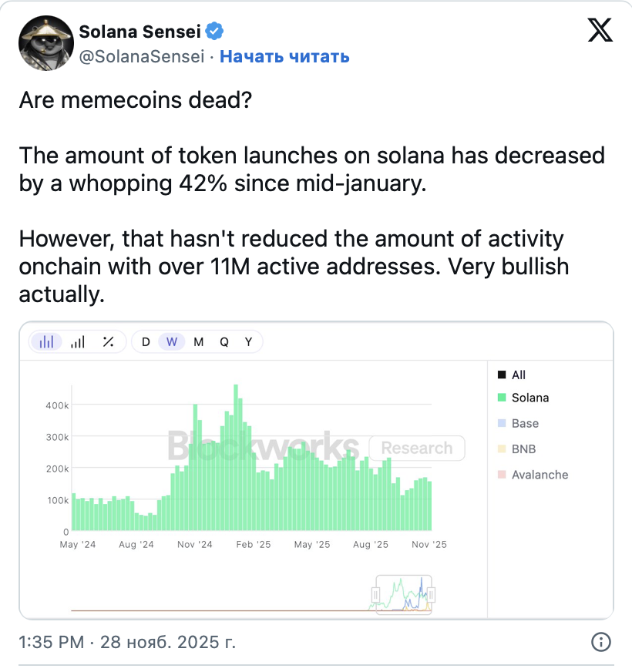
Task: Select the quarterly (Q) interval
Action: coord(224,342)
